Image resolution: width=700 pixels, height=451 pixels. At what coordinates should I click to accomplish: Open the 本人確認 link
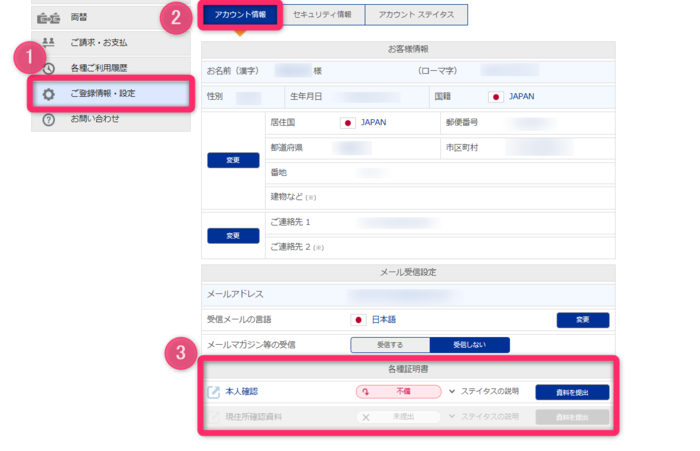pyautogui.click(x=242, y=392)
